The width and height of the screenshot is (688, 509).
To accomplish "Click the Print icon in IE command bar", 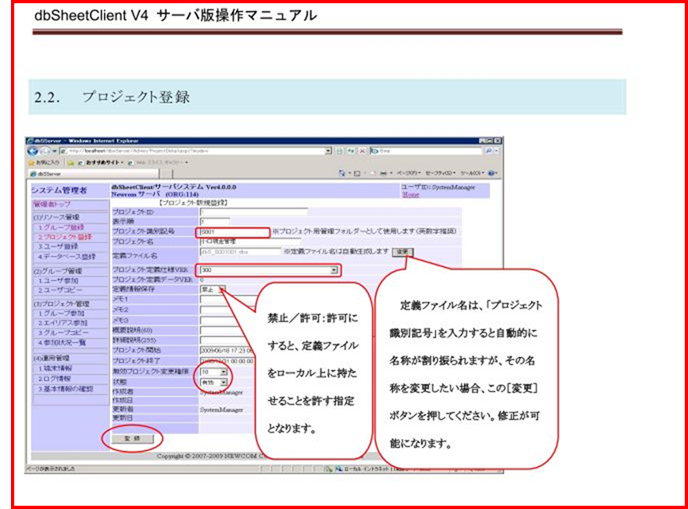I will pos(383,173).
